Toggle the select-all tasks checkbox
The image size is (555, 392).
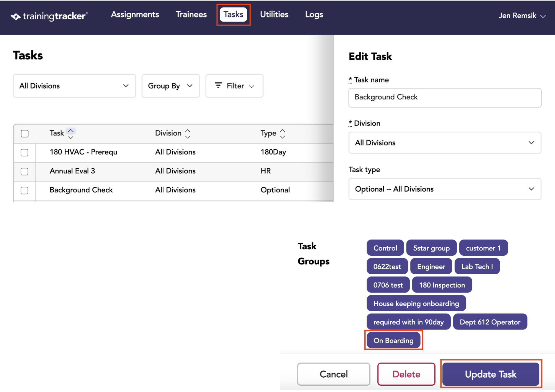pyautogui.click(x=25, y=134)
